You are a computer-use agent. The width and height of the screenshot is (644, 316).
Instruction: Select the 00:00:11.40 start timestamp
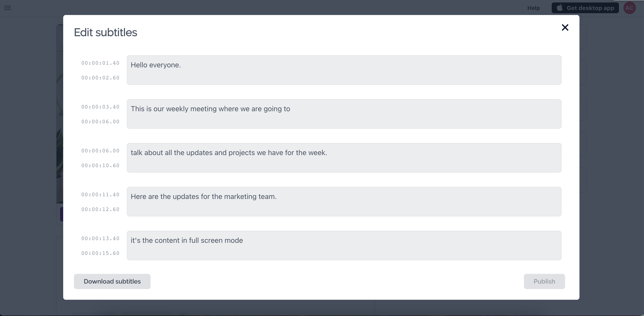tap(100, 194)
